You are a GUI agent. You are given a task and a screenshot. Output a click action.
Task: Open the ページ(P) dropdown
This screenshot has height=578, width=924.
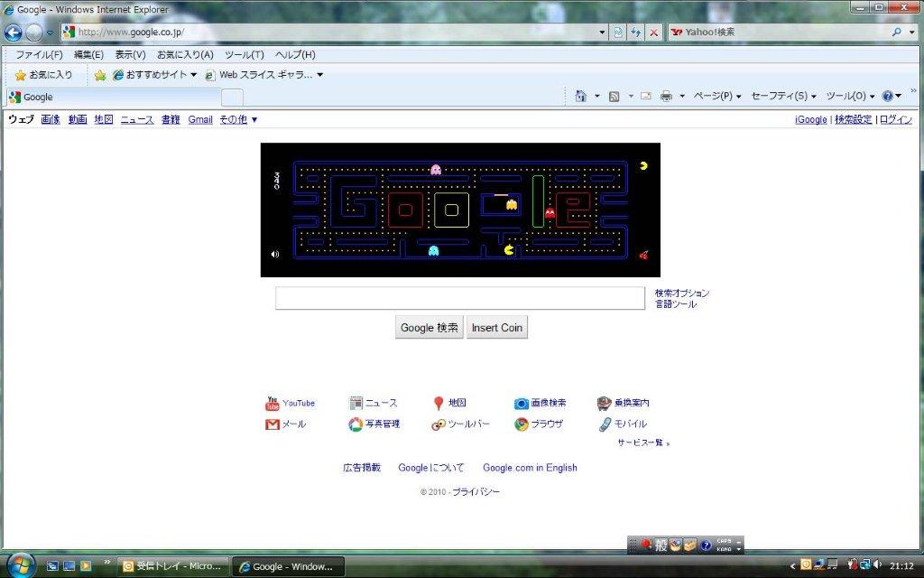pos(717,96)
